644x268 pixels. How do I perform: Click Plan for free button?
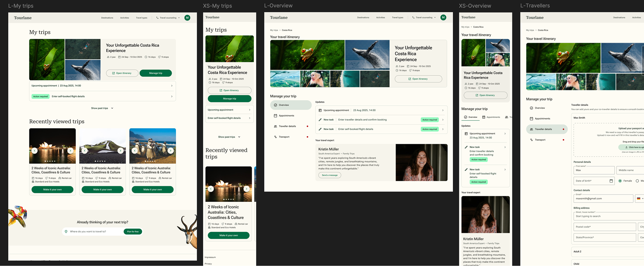point(133,231)
